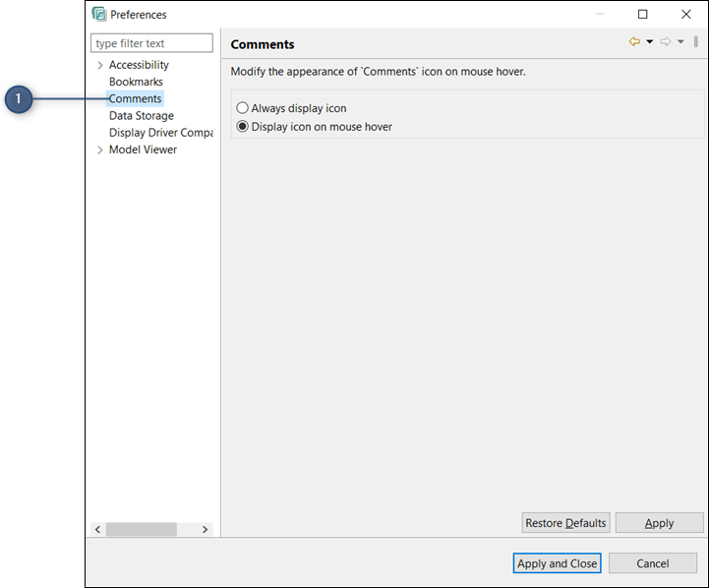
Task: Select Bookmarks in the preferences tree
Action: click(x=136, y=83)
